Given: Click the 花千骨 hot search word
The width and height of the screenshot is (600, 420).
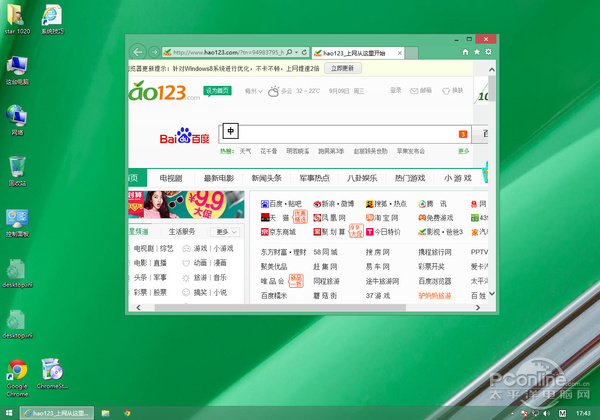Looking at the screenshot, I should click(x=269, y=151).
